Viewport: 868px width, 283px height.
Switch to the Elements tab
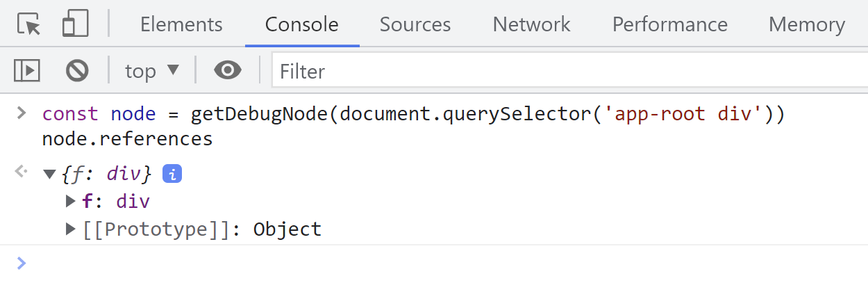[181, 24]
